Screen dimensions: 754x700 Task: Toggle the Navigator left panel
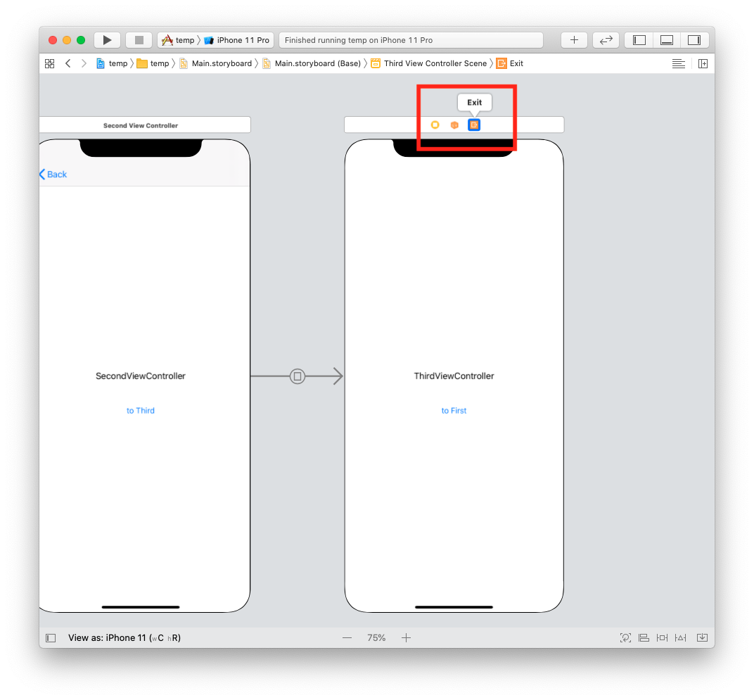(x=639, y=40)
